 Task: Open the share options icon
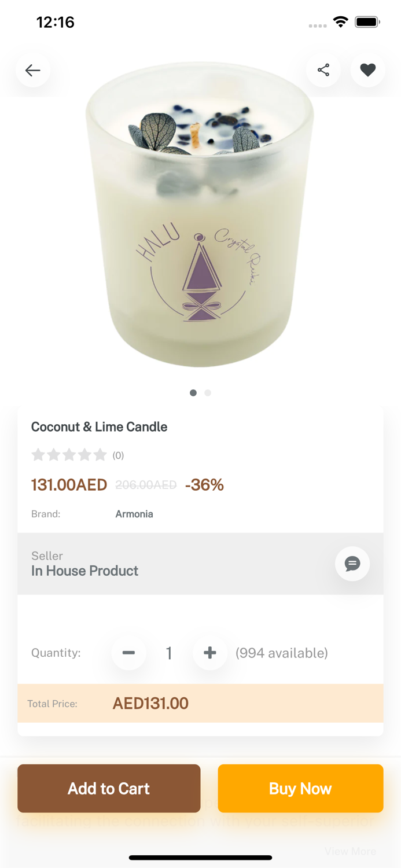click(323, 71)
